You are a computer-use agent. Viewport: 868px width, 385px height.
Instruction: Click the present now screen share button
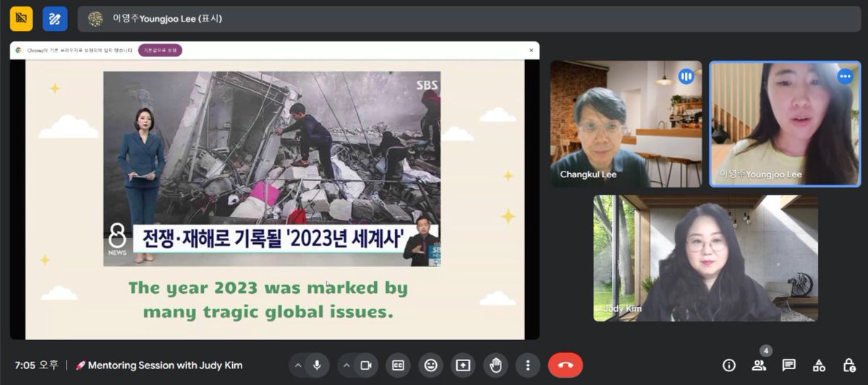click(463, 365)
